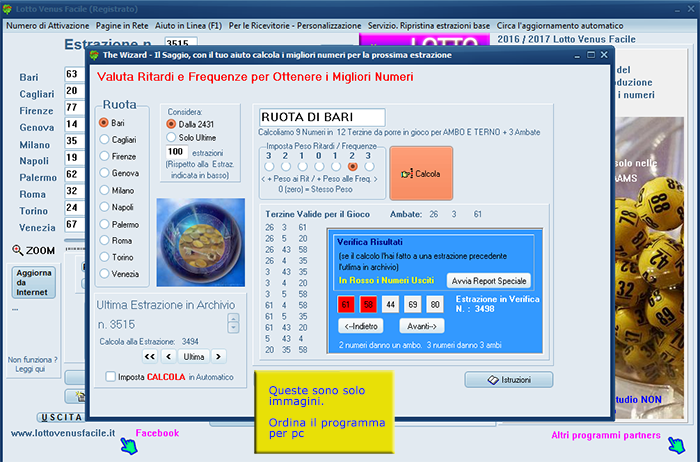Open the 'Numero di Attivazione' menu

pos(48,25)
